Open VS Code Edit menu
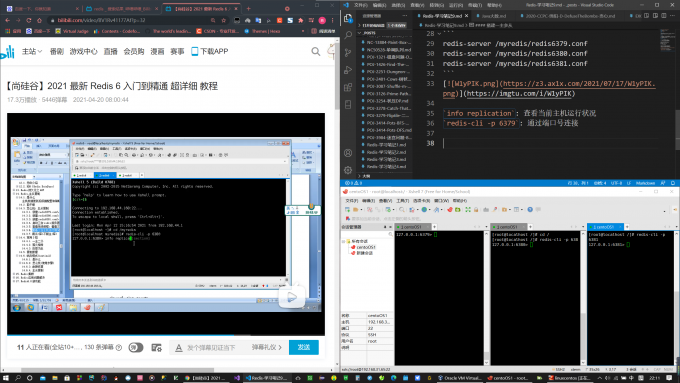 379,5
